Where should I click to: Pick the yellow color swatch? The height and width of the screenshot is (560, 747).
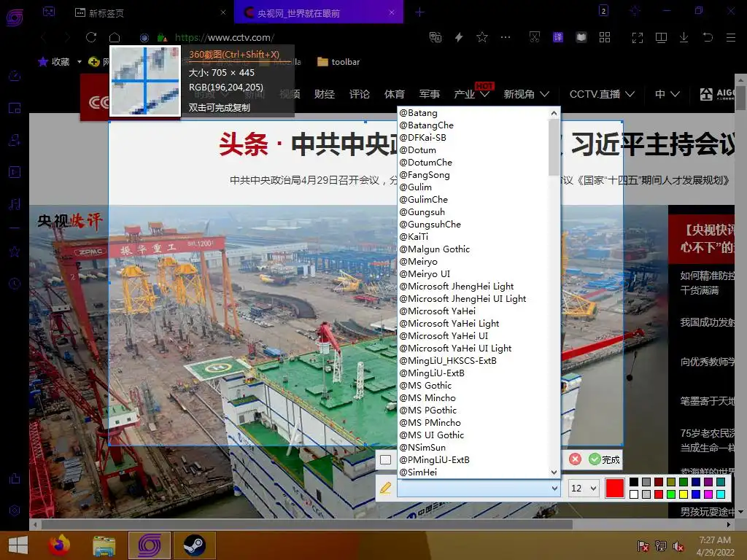click(683, 494)
